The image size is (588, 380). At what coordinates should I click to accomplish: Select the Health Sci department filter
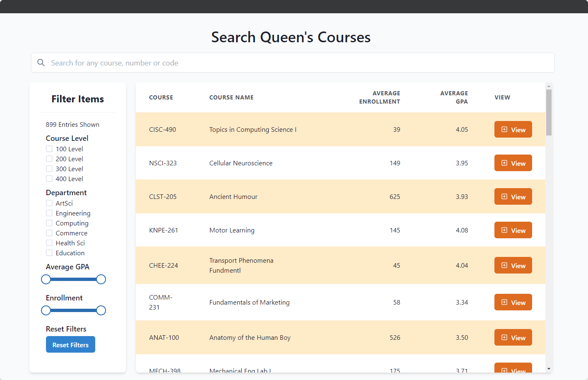tap(49, 243)
